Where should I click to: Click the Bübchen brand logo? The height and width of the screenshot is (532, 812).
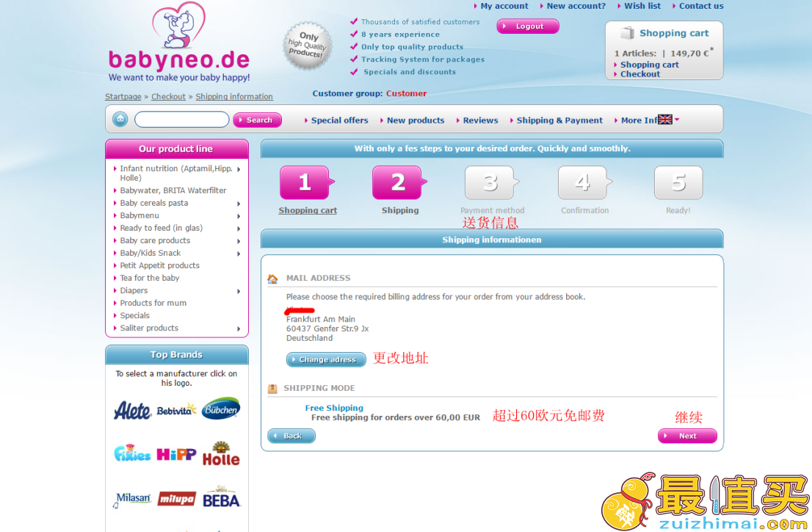[221, 409]
